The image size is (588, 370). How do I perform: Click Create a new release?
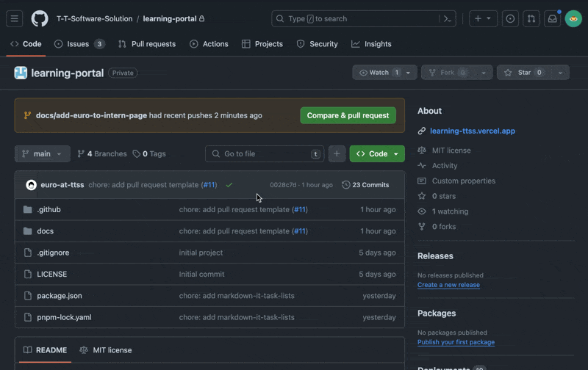(x=448, y=285)
